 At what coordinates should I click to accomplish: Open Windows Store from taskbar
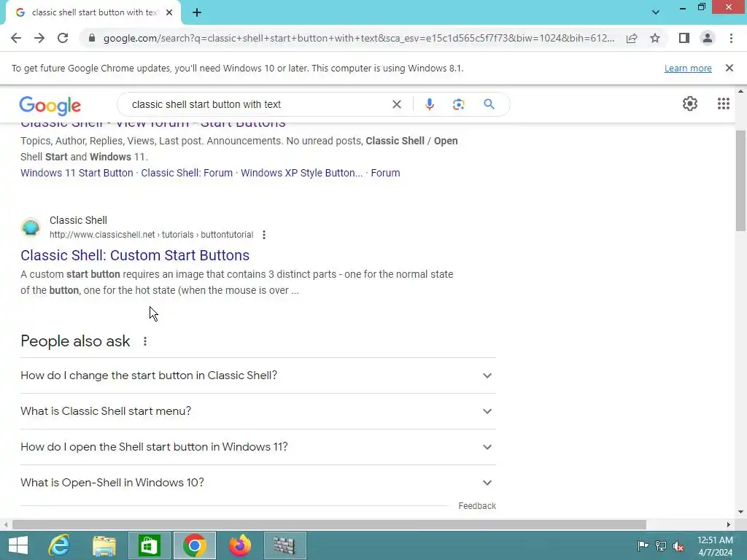(x=149, y=545)
